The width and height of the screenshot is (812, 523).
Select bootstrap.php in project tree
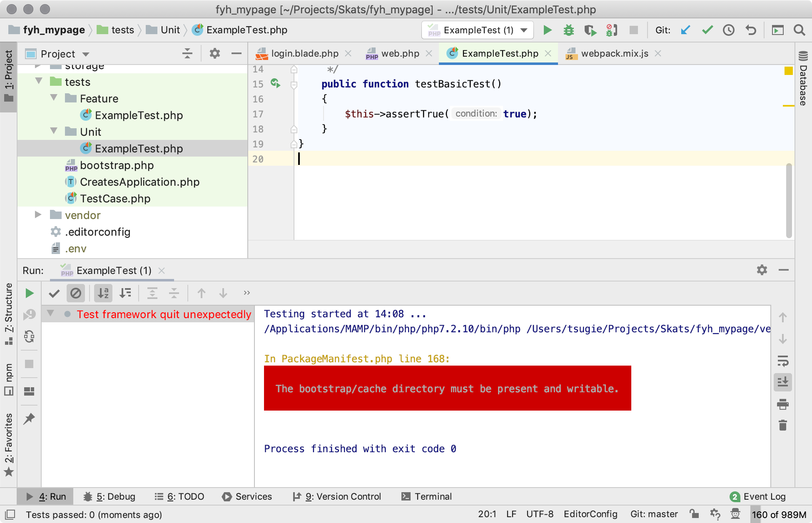(x=117, y=165)
